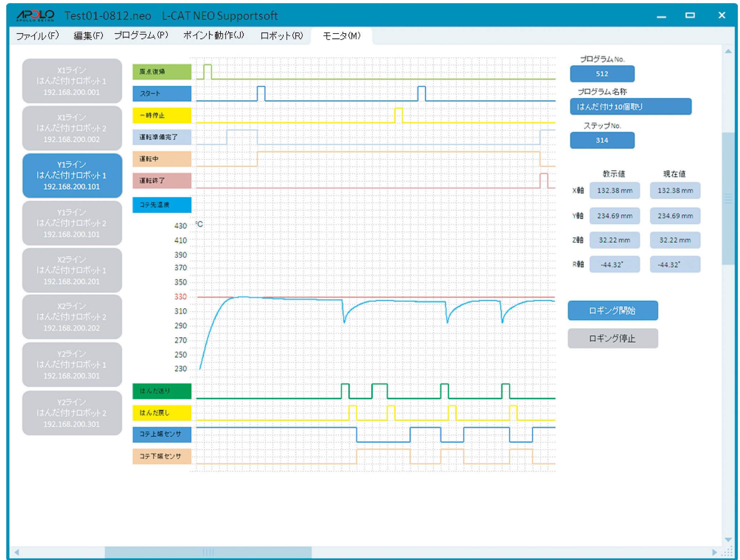
Task: Click the scroll-up arrow on vertical scrollbar
Action: (x=728, y=52)
